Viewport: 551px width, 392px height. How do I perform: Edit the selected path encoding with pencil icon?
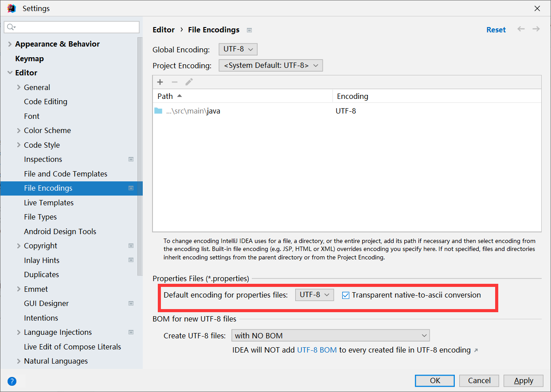click(x=188, y=82)
